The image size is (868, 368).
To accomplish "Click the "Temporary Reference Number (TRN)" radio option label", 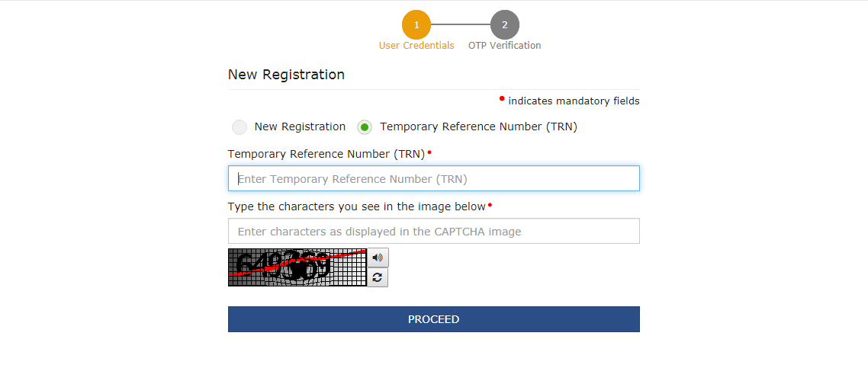I will click(479, 126).
